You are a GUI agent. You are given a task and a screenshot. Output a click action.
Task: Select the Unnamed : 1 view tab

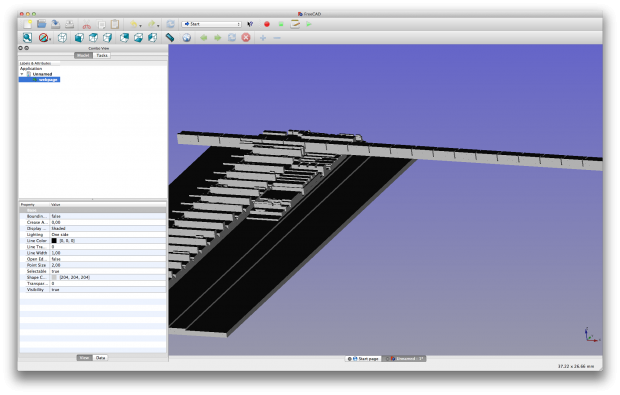click(x=405, y=359)
